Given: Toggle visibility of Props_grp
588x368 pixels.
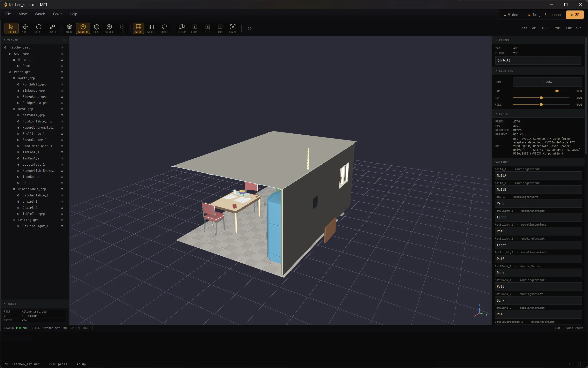Looking at the screenshot, I should [x=62, y=72].
